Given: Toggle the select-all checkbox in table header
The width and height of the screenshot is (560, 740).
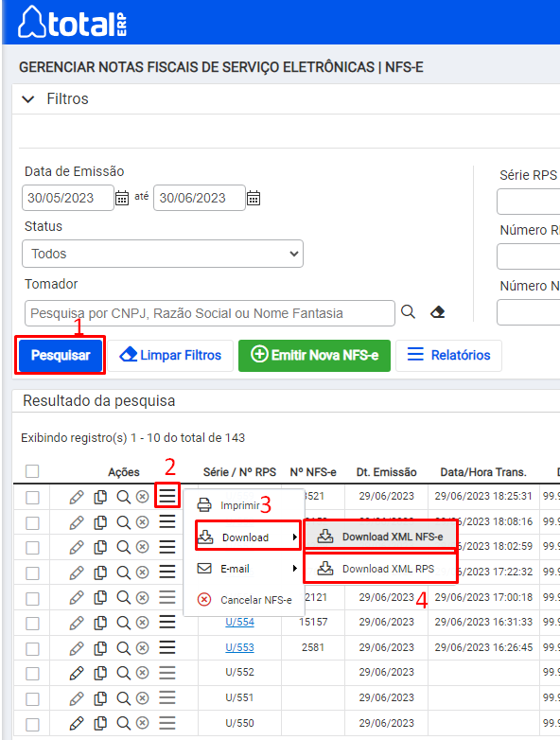Looking at the screenshot, I should (x=32, y=471).
